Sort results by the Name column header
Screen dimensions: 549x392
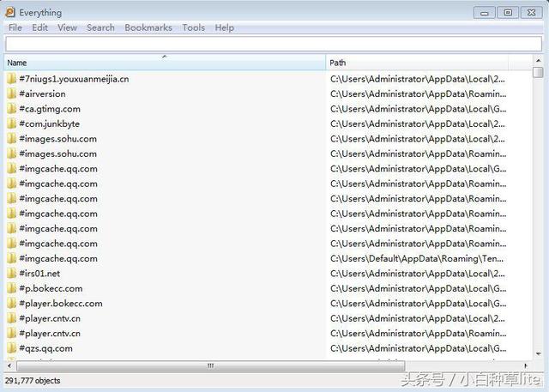165,63
